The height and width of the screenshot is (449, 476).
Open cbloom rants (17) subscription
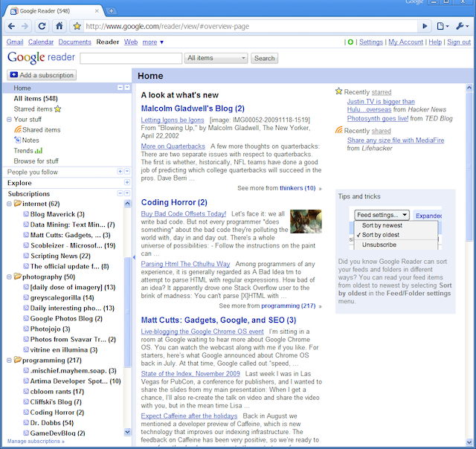[x=57, y=391]
